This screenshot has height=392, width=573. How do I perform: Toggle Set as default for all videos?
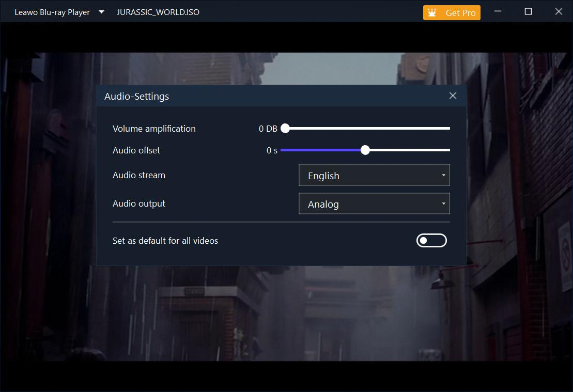coord(431,240)
